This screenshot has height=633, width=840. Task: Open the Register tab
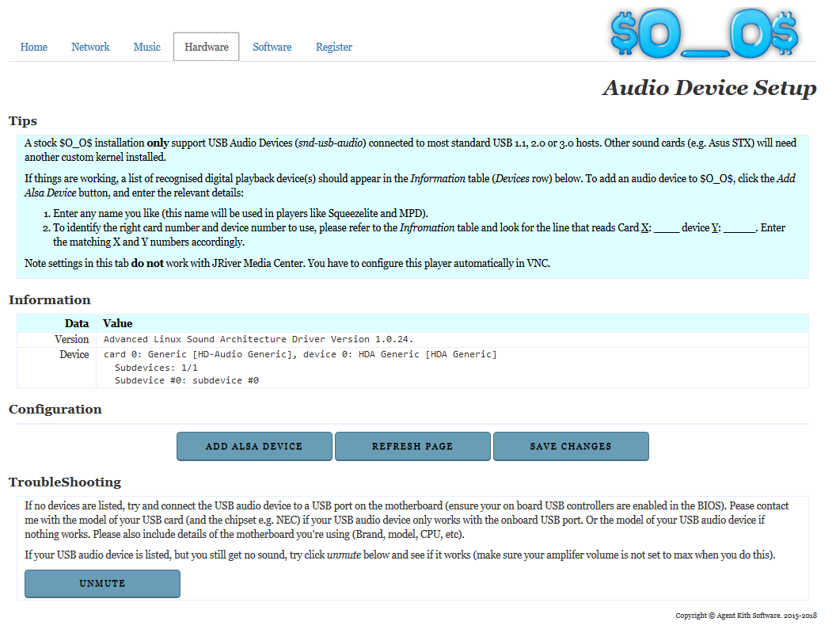pos(334,48)
